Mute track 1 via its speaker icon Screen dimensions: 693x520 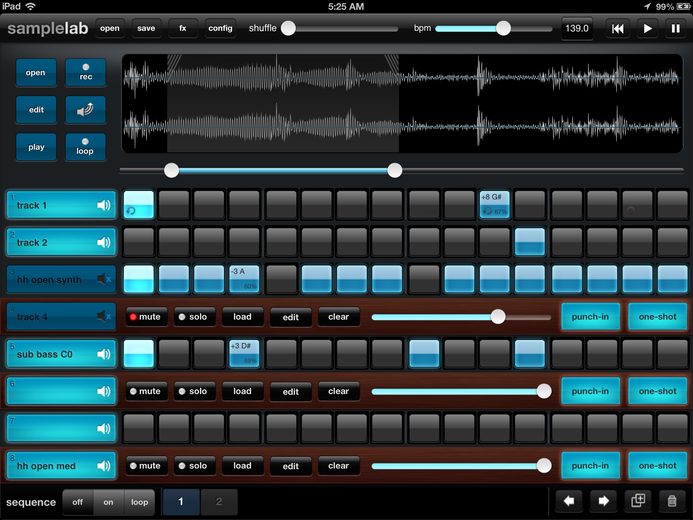[x=103, y=205]
